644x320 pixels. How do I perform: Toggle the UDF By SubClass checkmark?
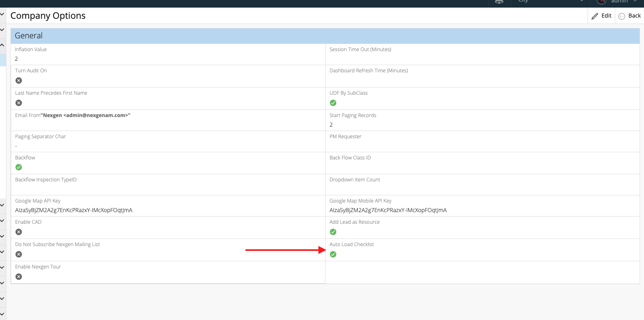[333, 103]
